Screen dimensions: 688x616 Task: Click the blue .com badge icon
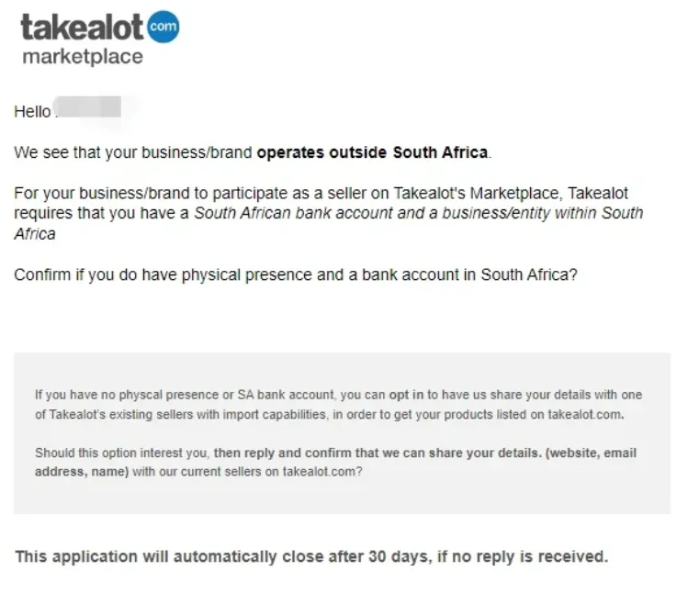coord(163,27)
